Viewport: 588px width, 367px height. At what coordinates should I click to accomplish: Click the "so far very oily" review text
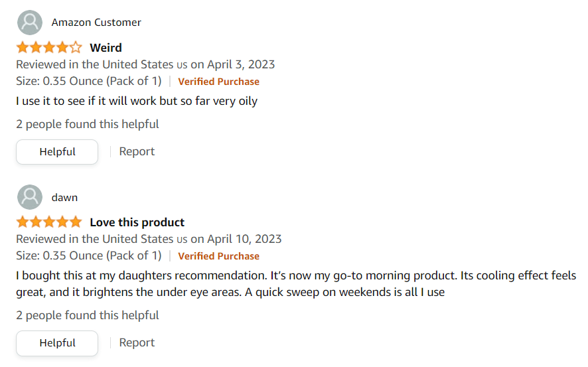(x=137, y=102)
